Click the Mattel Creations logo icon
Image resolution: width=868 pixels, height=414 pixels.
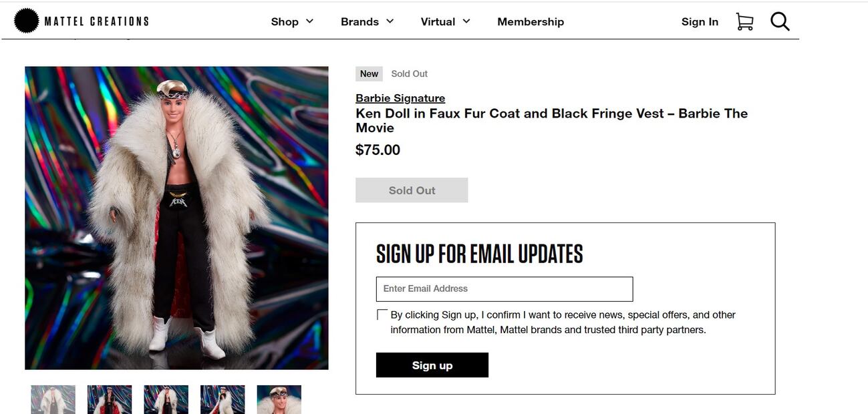point(26,21)
